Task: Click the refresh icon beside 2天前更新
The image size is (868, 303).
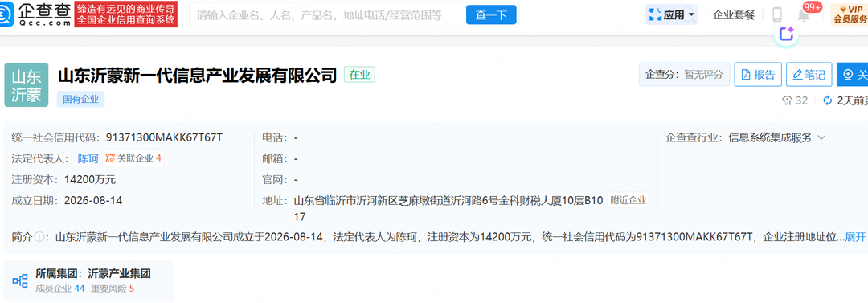Action: (828, 100)
